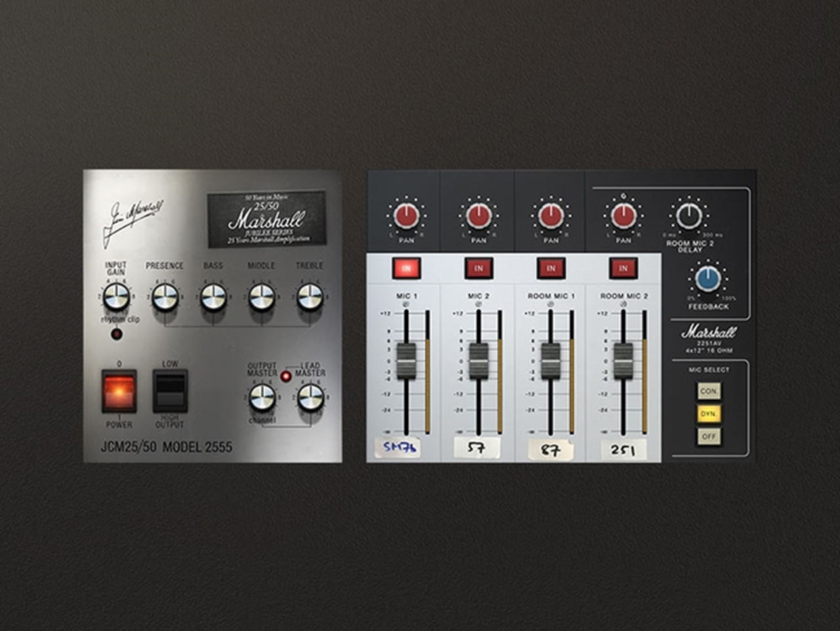Click the Mic 1 pan knob
Viewport: 840px width, 631px height.
tap(406, 215)
